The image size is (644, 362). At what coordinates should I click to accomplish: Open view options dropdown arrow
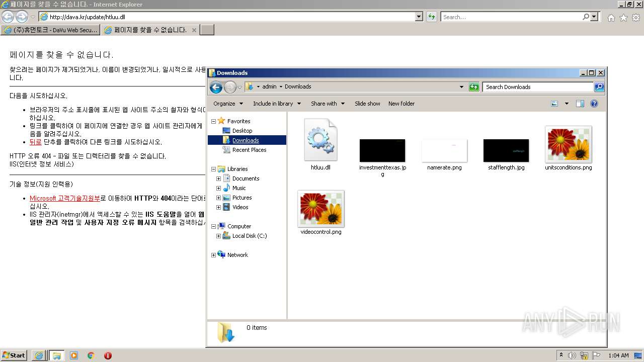point(567,104)
